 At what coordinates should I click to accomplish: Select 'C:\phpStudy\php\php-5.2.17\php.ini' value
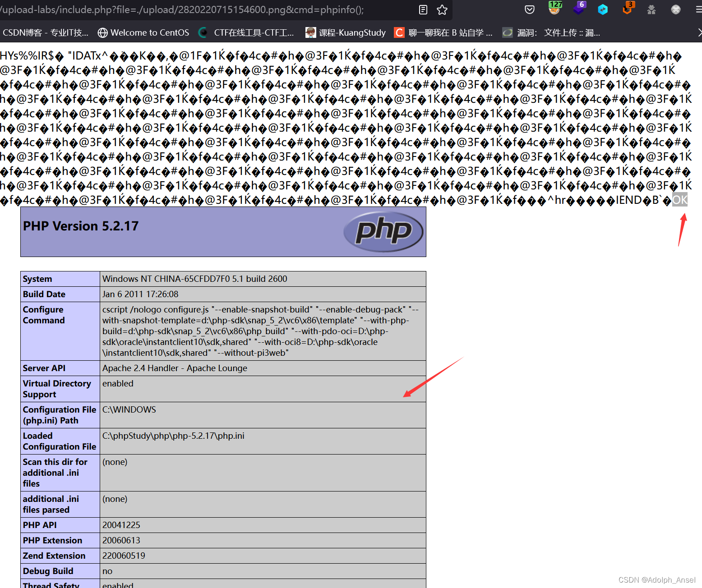tap(173, 436)
